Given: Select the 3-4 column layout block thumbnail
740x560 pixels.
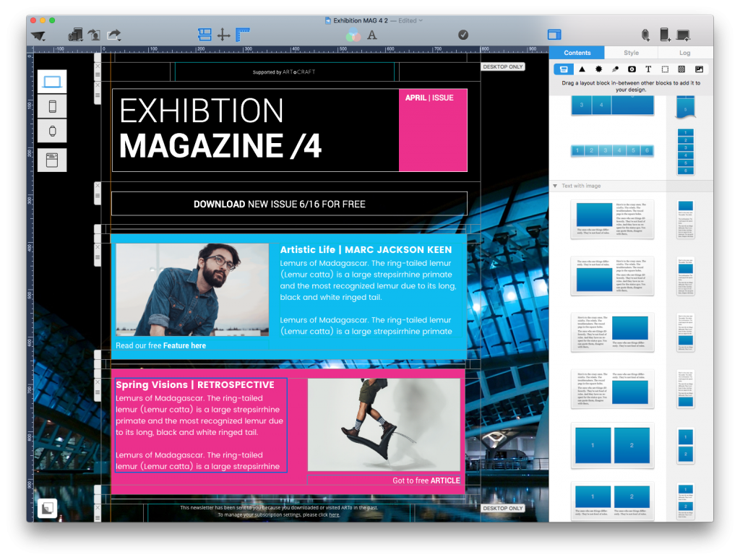Looking at the screenshot, I should coord(612,105).
